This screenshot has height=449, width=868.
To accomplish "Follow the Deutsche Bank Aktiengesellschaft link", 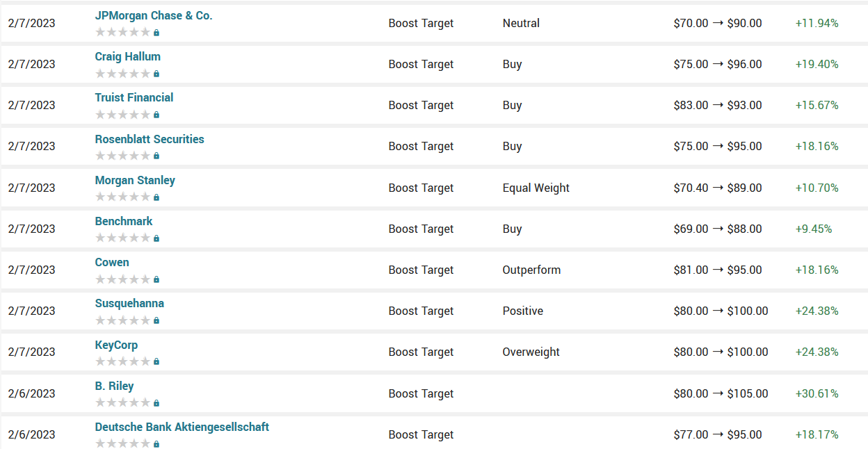I will tap(182, 427).
